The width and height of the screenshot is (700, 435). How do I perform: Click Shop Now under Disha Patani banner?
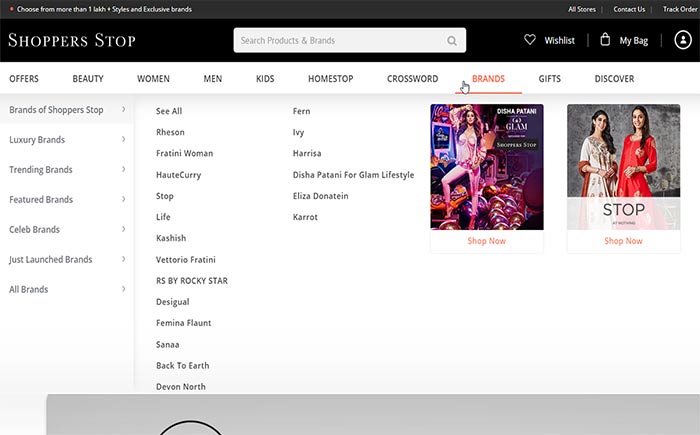coord(486,241)
